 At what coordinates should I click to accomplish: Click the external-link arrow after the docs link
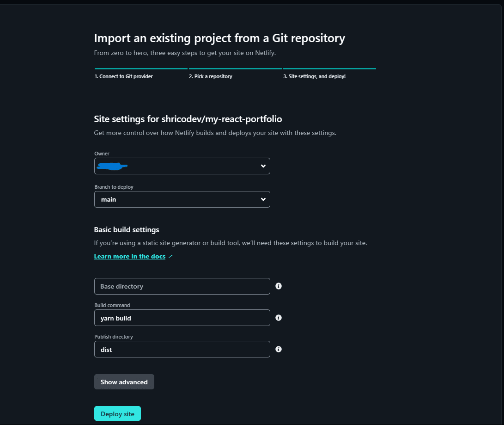click(x=170, y=256)
